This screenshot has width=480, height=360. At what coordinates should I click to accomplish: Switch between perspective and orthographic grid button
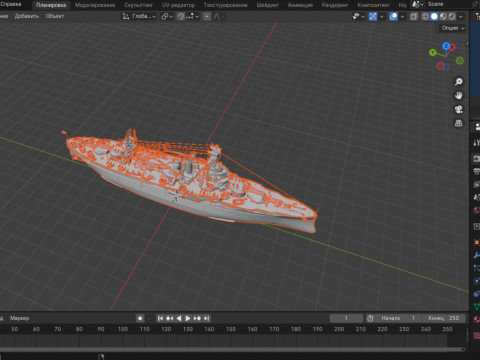coord(459,124)
